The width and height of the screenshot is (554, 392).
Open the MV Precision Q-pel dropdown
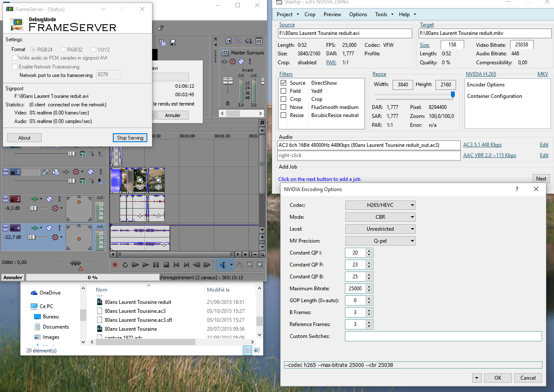pyautogui.click(x=380, y=241)
